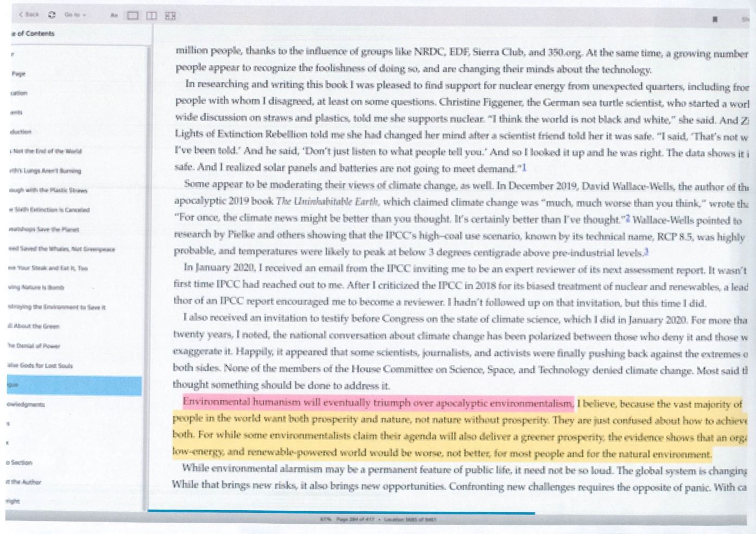The image size is (756, 534).
Task: Toggle the bookmark icon for this page
Action: point(715,19)
